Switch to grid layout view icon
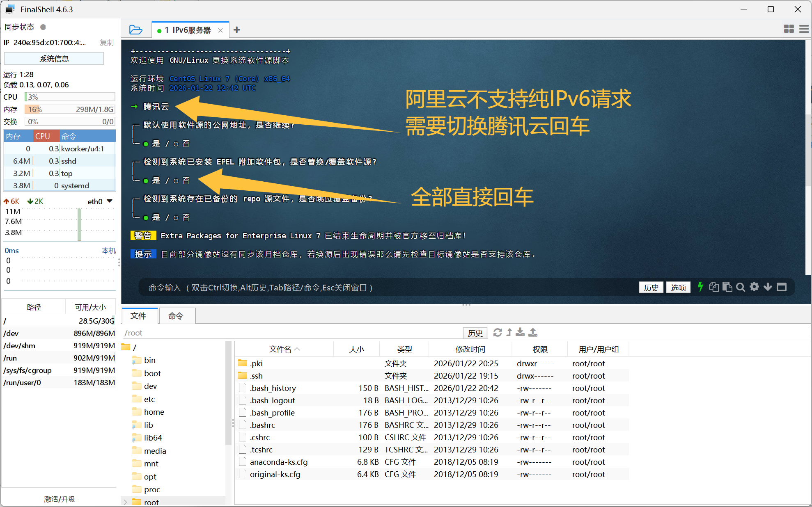The image size is (812, 507). pyautogui.click(x=789, y=29)
